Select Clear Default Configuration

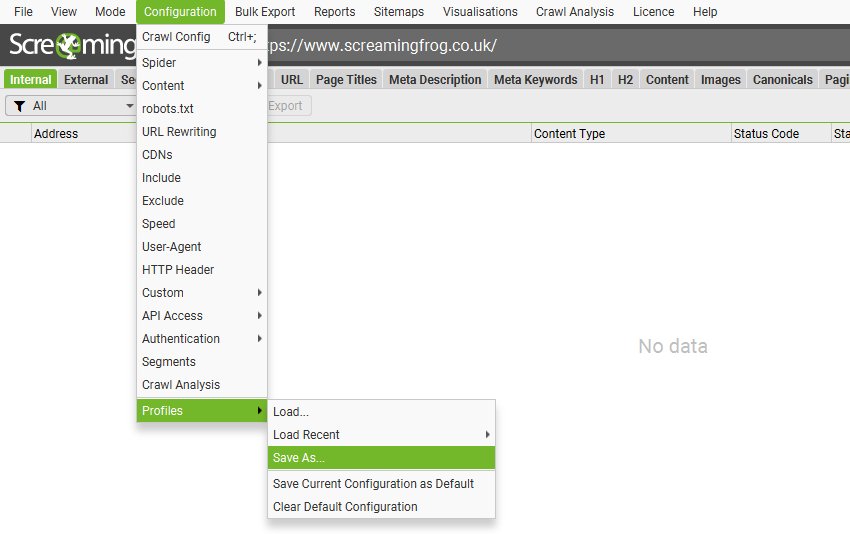[x=381, y=506]
